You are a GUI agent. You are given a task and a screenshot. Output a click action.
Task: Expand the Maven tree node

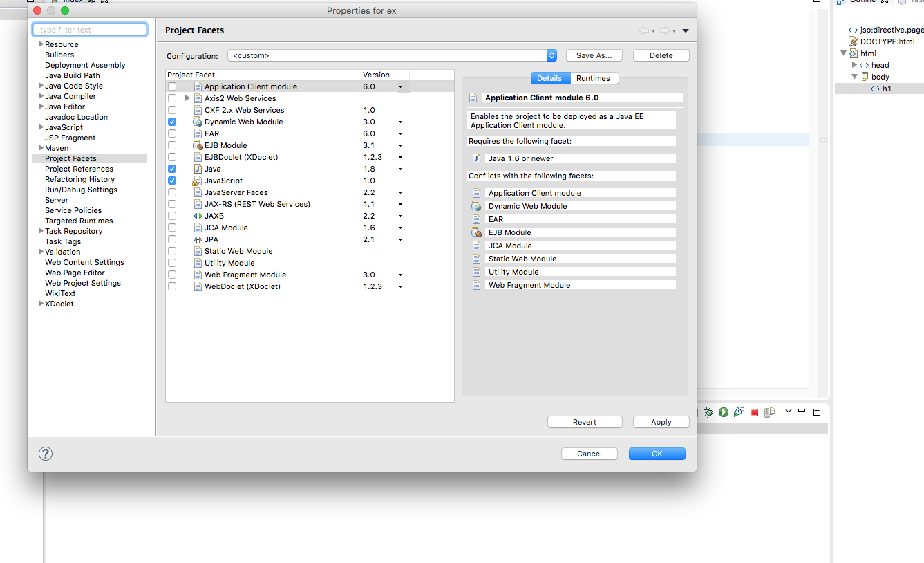coord(41,148)
